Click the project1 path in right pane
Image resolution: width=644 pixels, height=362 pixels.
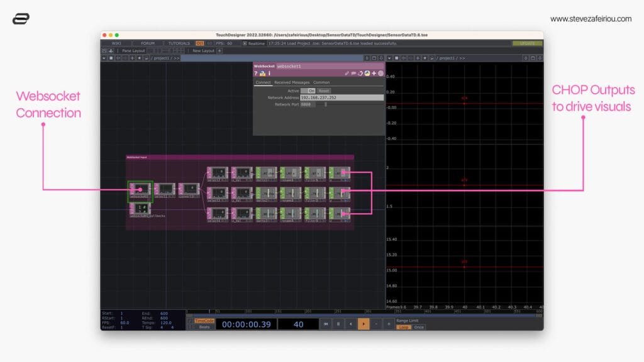pyautogui.click(x=448, y=58)
